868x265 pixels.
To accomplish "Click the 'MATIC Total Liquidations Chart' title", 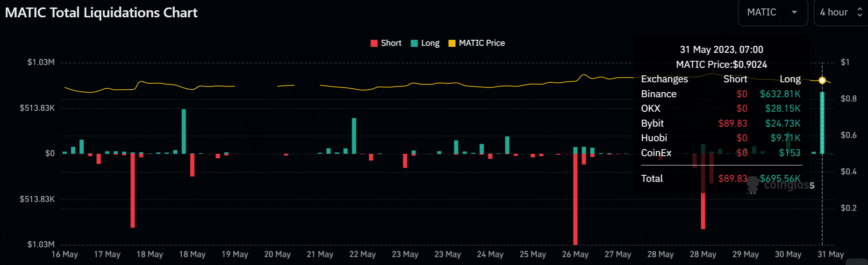I will (x=101, y=13).
